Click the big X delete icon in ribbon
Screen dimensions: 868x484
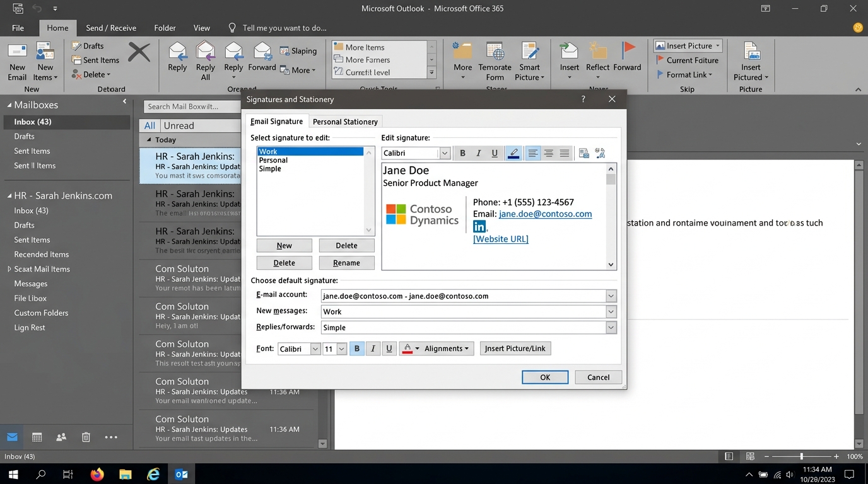pyautogui.click(x=139, y=52)
